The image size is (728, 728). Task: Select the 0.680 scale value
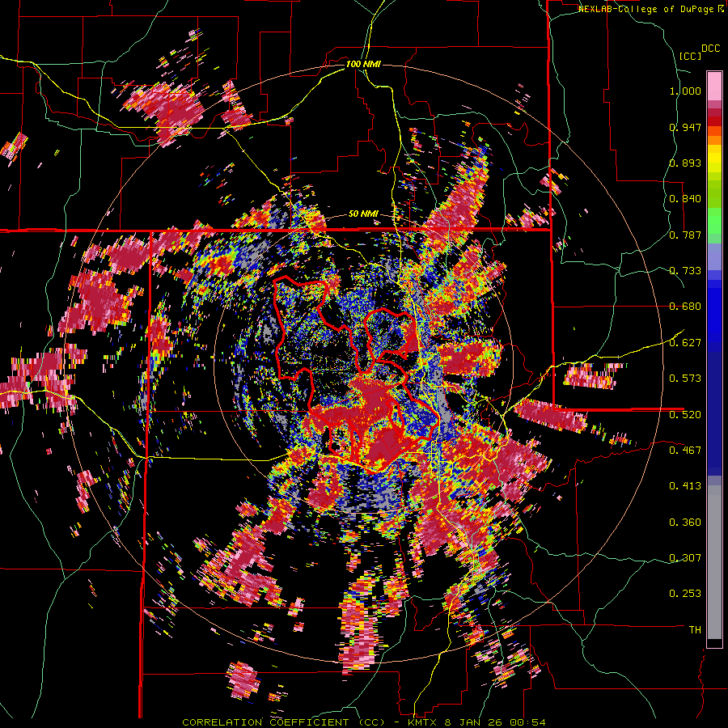pyautogui.click(x=685, y=307)
